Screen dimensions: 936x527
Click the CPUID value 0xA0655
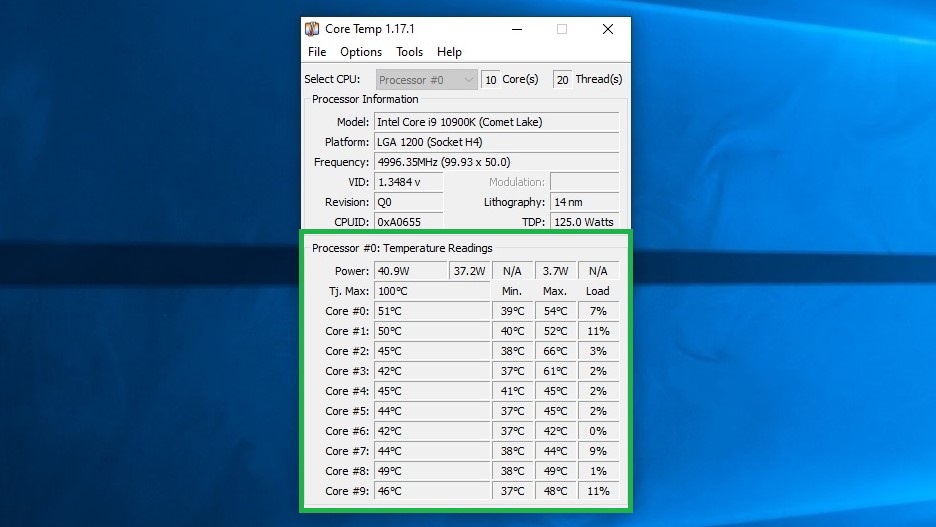click(x=409, y=221)
